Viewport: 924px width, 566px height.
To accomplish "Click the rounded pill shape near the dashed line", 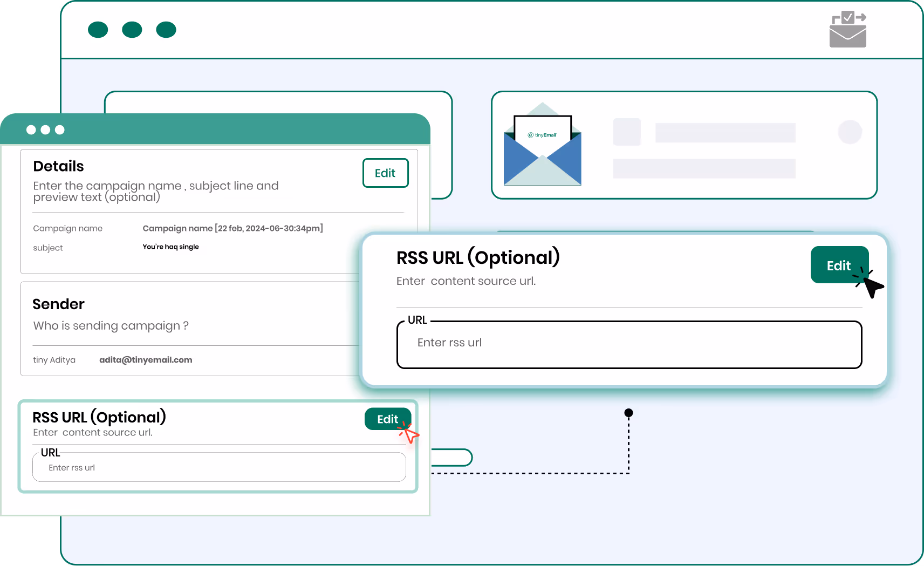I will click(x=453, y=458).
